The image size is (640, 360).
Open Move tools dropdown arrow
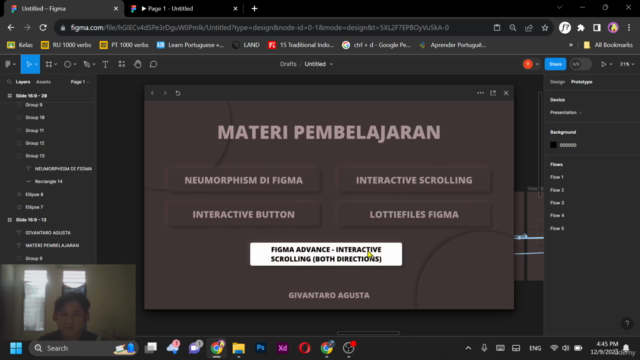pyautogui.click(x=36, y=64)
